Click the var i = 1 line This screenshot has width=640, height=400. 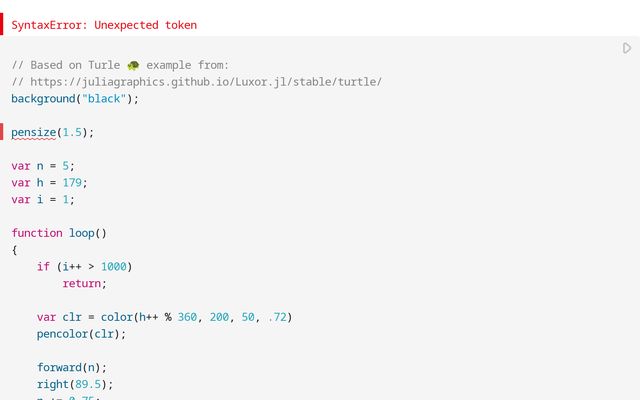click(42, 199)
